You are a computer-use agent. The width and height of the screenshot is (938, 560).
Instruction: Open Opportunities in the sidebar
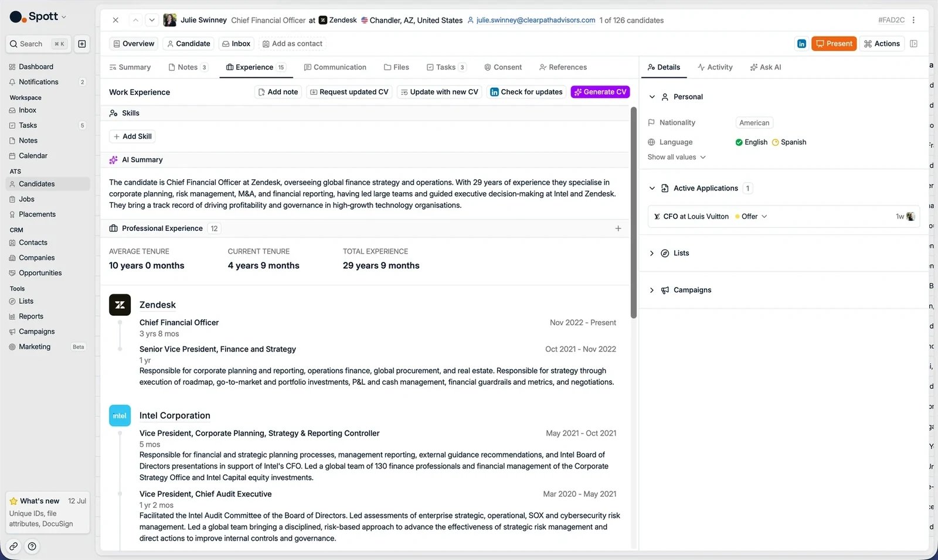(47, 273)
